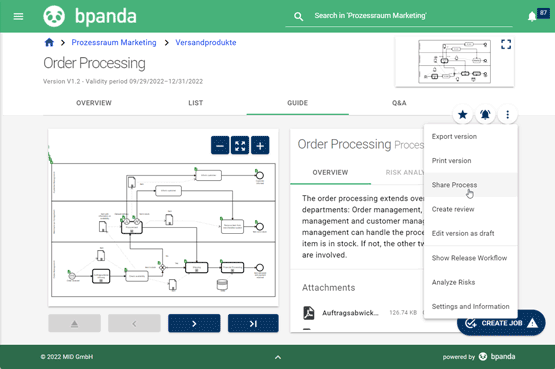The width and height of the screenshot is (555, 369).
Task: Click the disabled guide up-arrow button
Action: click(75, 323)
